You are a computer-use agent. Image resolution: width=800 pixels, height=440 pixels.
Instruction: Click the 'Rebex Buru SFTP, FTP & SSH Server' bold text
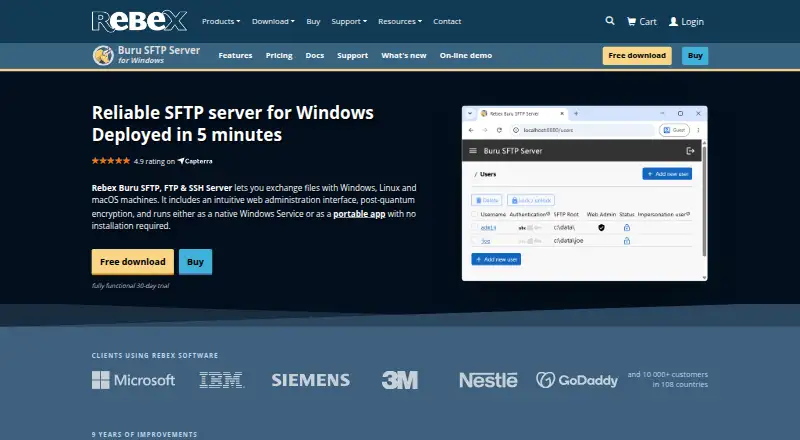[162, 188]
